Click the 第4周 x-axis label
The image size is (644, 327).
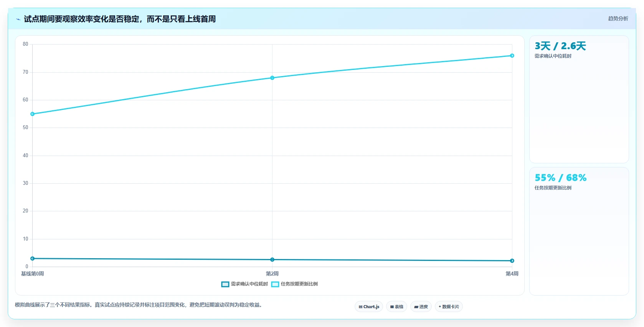512,274
